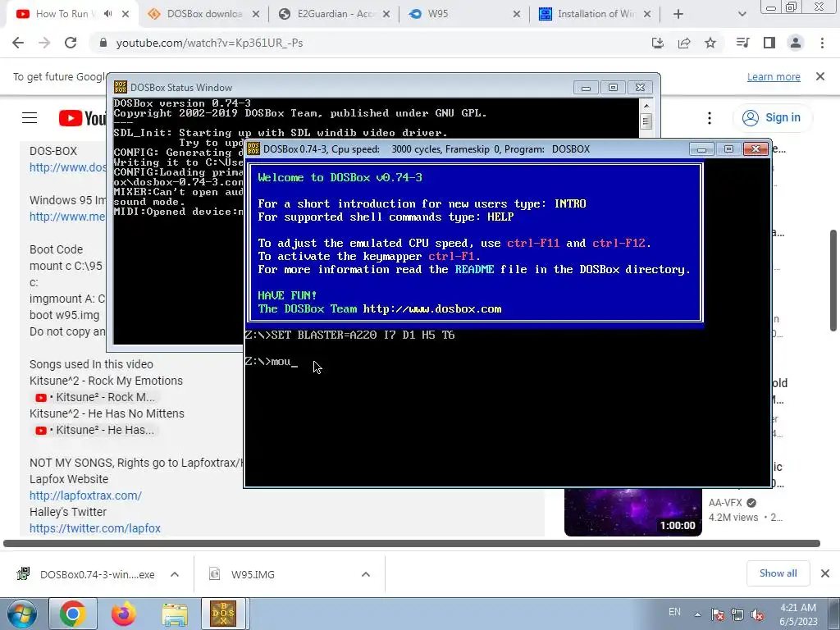
Task: Open the https://twitter.com/lapfox link
Action: tap(95, 528)
